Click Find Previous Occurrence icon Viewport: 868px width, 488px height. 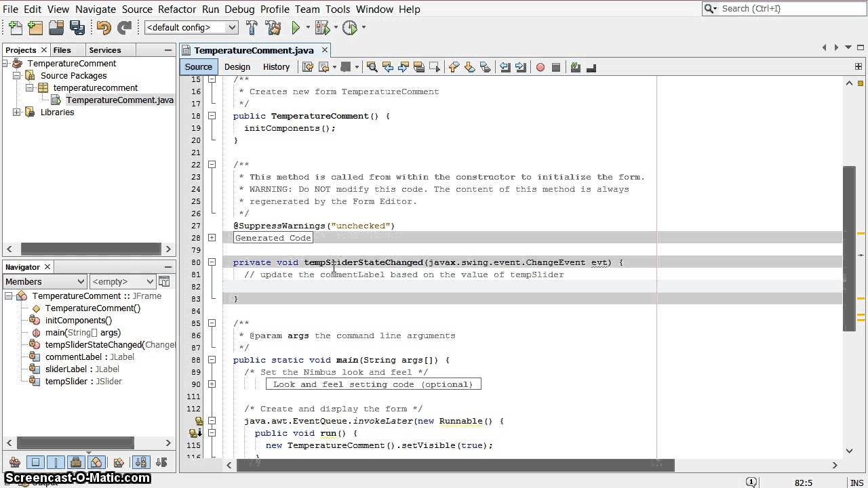click(x=388, y=67)
